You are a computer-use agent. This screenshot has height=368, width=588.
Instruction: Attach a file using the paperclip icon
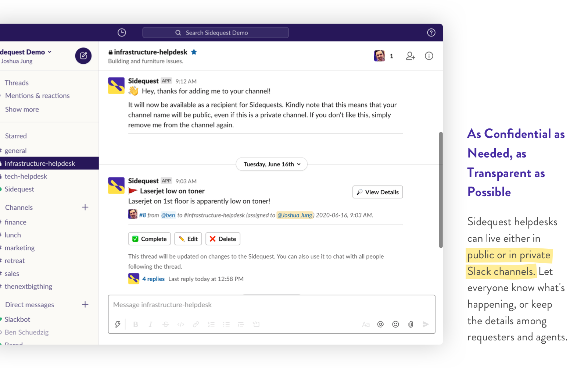[x=410, y=324]
